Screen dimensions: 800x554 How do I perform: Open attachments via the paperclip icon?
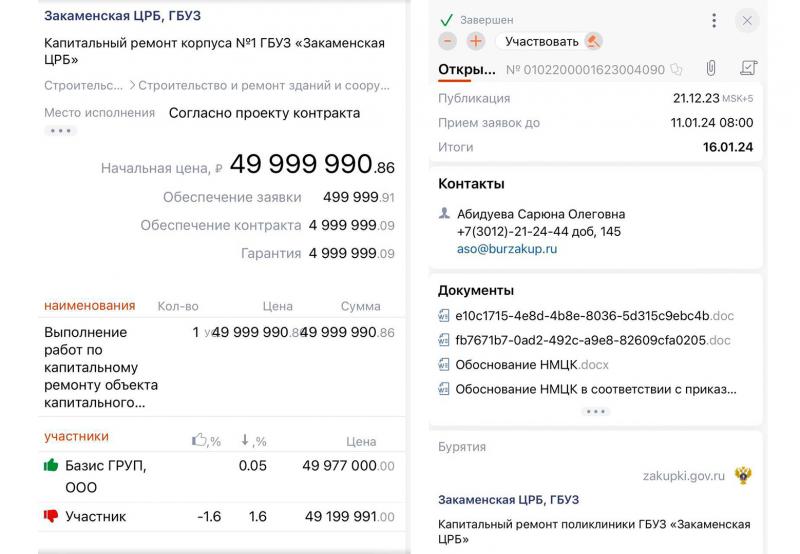(711, 69)
